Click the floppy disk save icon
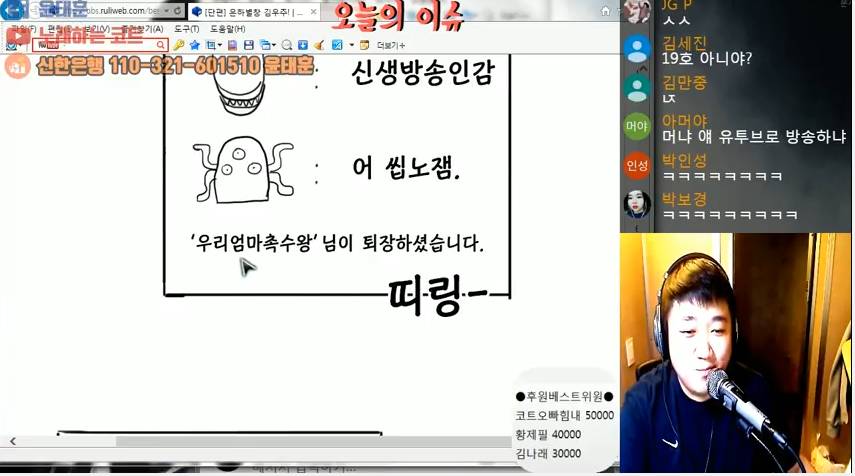Viewport: 855px width, 476px height. tap(249, 45)
